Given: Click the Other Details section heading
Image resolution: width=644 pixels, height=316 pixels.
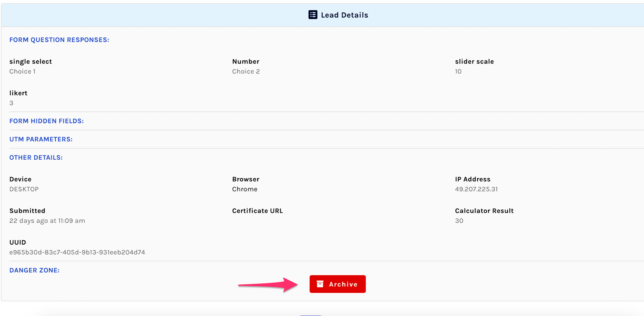Looking at the screenshot, I should [36, 157].
